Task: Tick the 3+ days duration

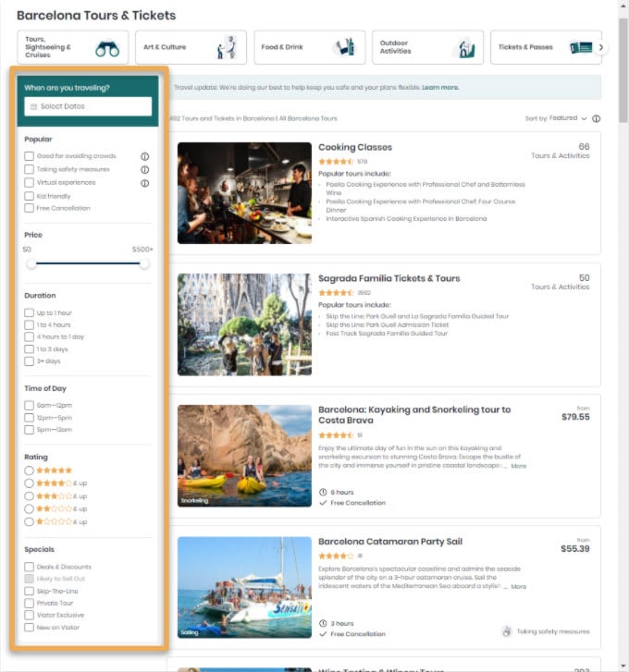Action: (x=30, y=360)
